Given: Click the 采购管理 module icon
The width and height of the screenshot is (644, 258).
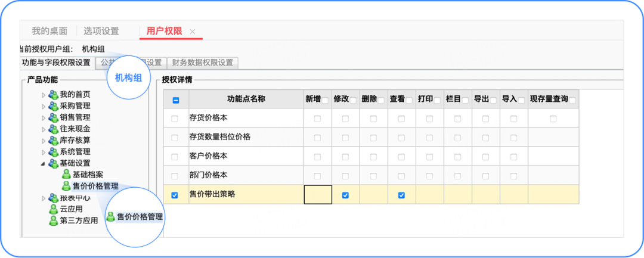Looking at the screenshot, I should point(54,106).
